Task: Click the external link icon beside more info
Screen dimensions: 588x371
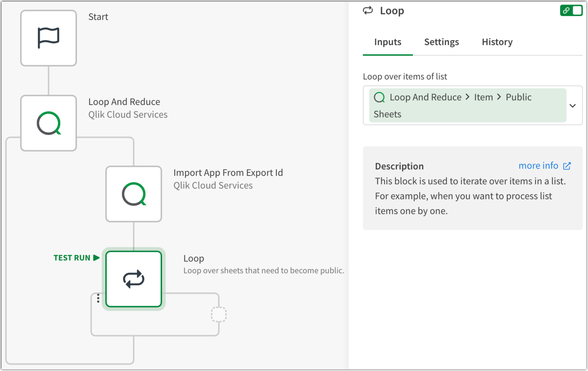Action: point(567,166)
